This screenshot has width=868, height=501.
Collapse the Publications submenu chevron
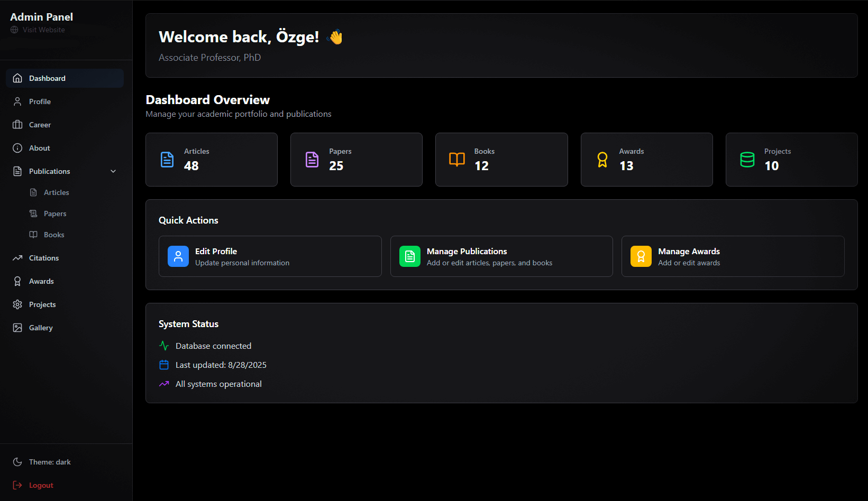pyautogui.click(x=113, y=171)
